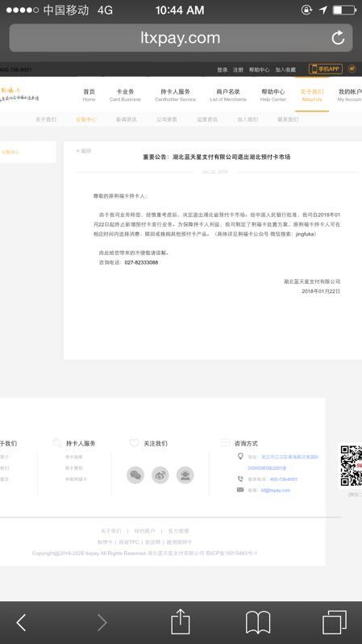Tap the Safari reload page icon
Image resolution: width=362 pixels, height=644 pixels.
338,38
